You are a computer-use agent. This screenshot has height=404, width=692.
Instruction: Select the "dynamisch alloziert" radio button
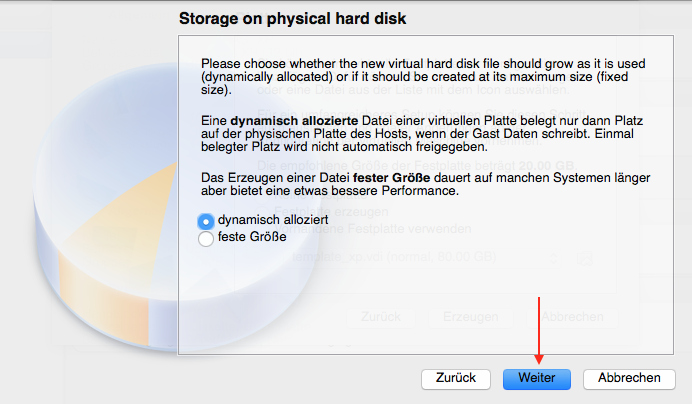coord(207,221)
